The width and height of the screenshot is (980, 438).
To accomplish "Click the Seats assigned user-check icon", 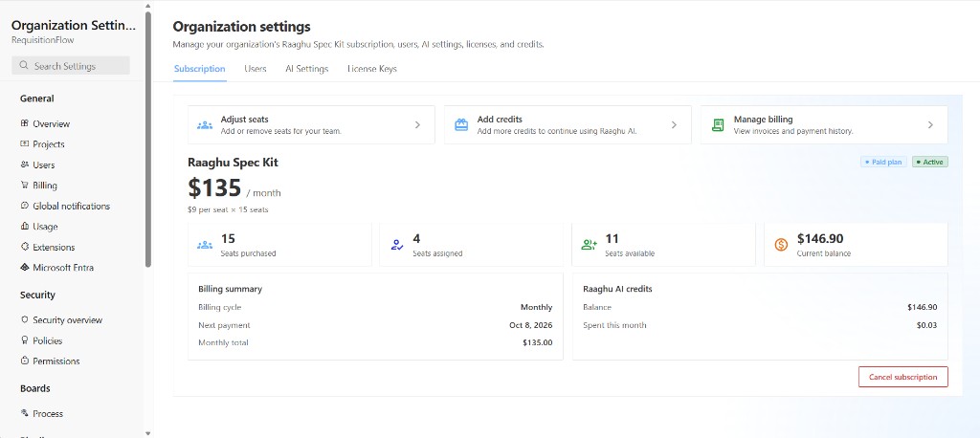I will point(397,245).
